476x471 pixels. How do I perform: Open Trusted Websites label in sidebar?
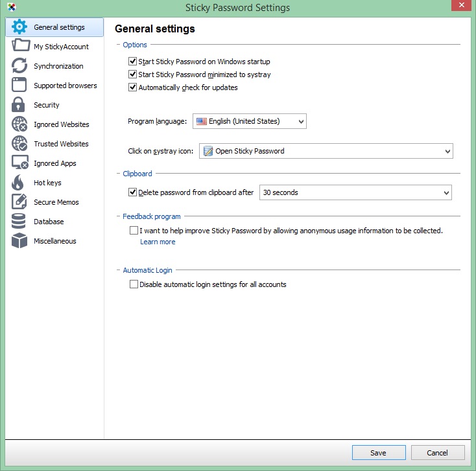point(61,144)
